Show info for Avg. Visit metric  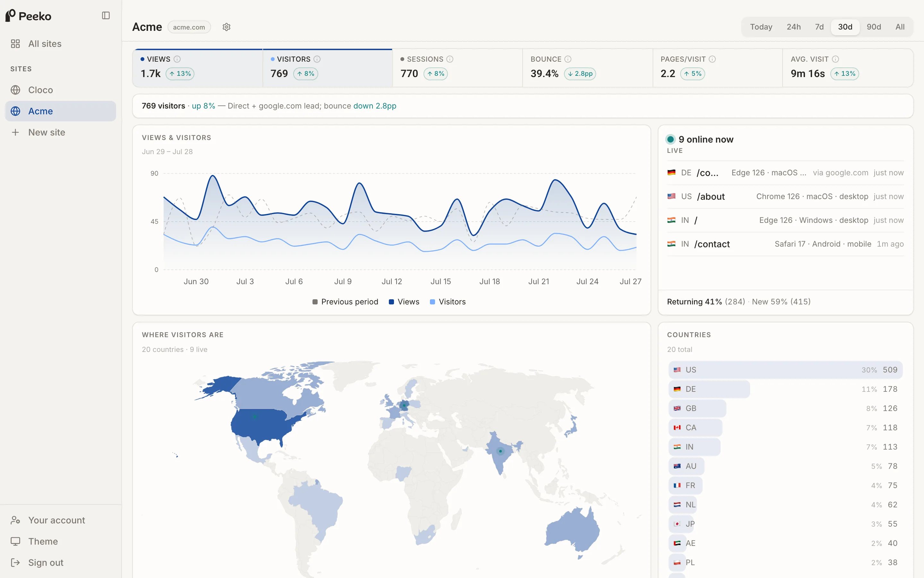835,59
